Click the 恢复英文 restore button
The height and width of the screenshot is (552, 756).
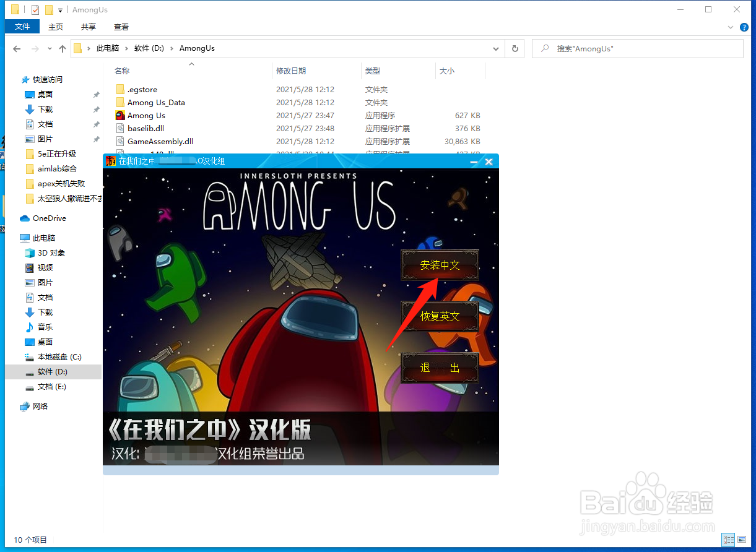click(439, 316)
